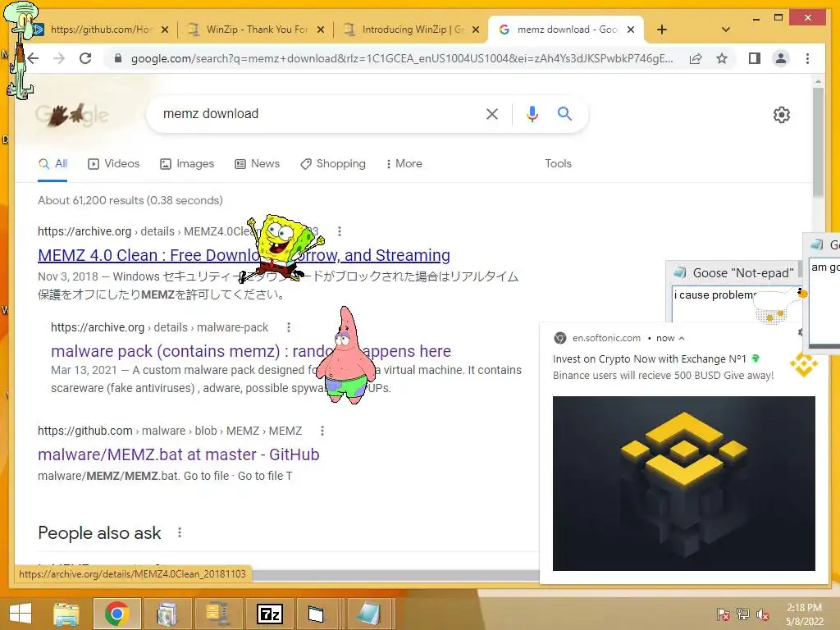Expand the tab search dropdown chevron
The height and width of the screenshot is (630, 840).
726,30
